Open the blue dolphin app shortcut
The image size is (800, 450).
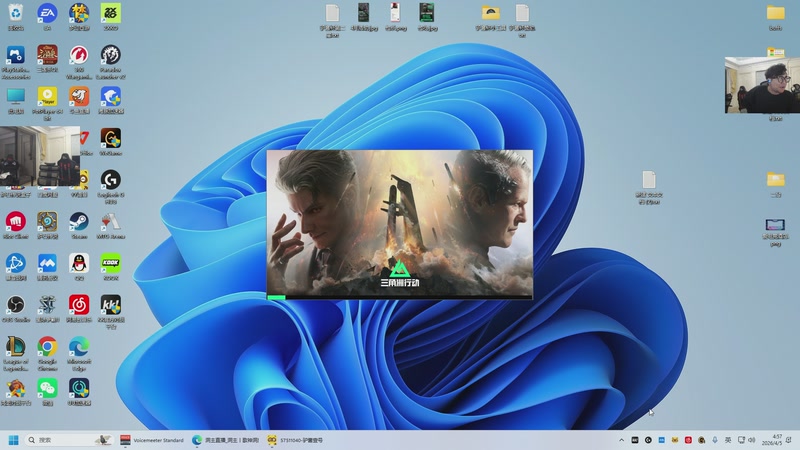pos(111,96)
